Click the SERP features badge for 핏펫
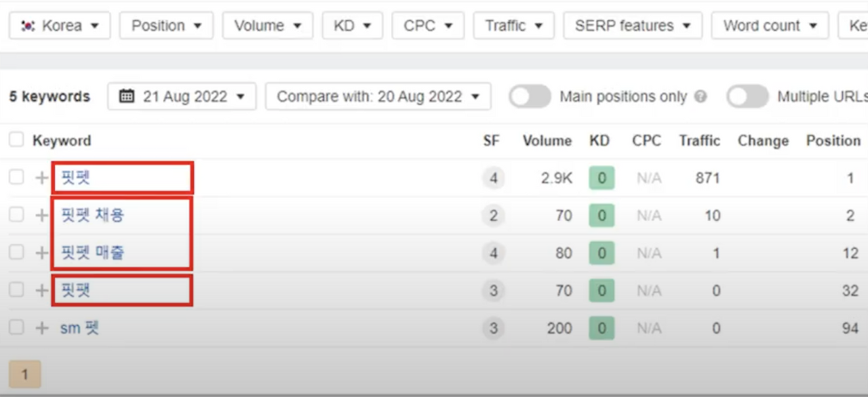This screenshot has height=397, width=868. click(x=493, y=178)
